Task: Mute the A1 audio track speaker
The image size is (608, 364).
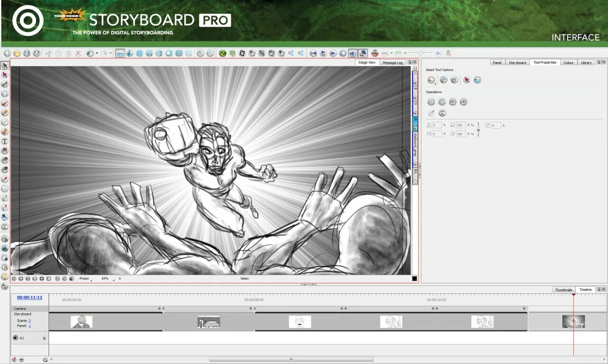Action: tap(15, 338)
